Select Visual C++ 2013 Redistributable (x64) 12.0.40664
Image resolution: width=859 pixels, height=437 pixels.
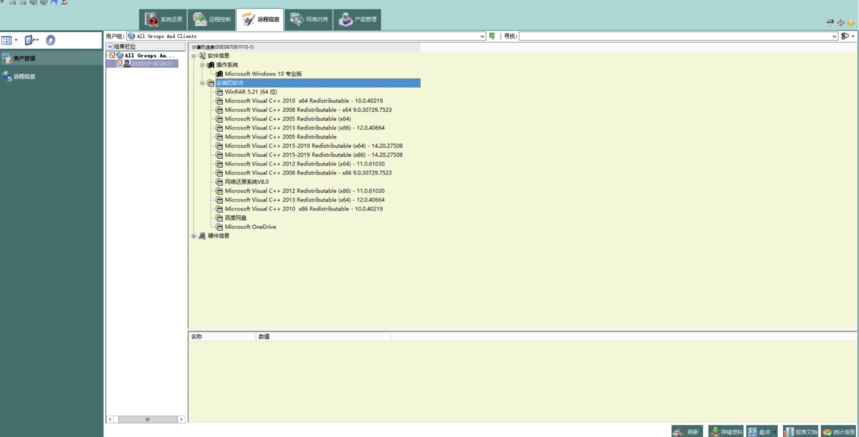click(x=305, y=200)
